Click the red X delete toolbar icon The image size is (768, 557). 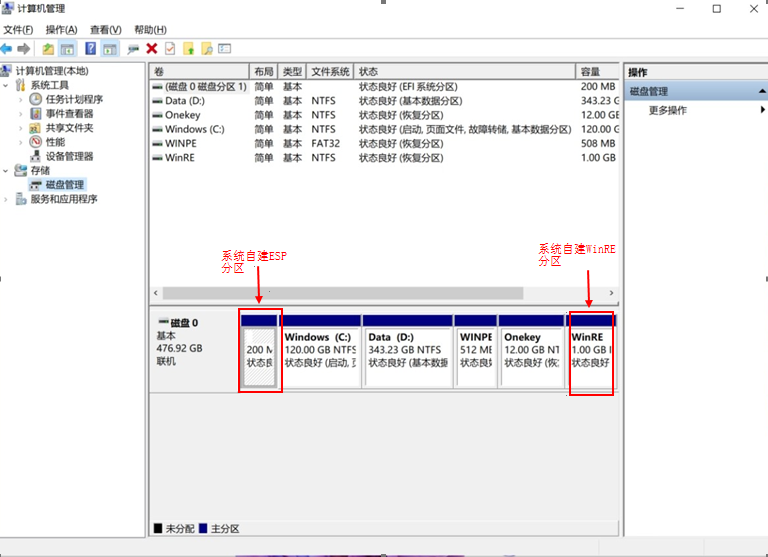coord(152,48)
